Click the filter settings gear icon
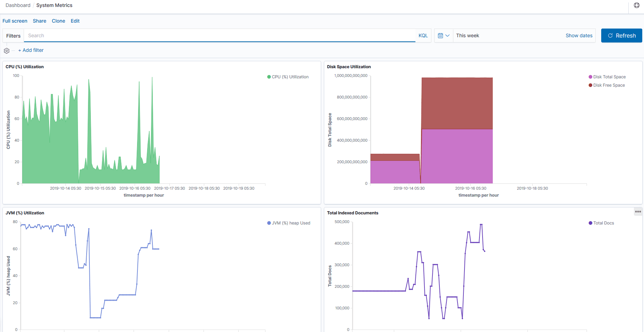 (x=6, y=50)
